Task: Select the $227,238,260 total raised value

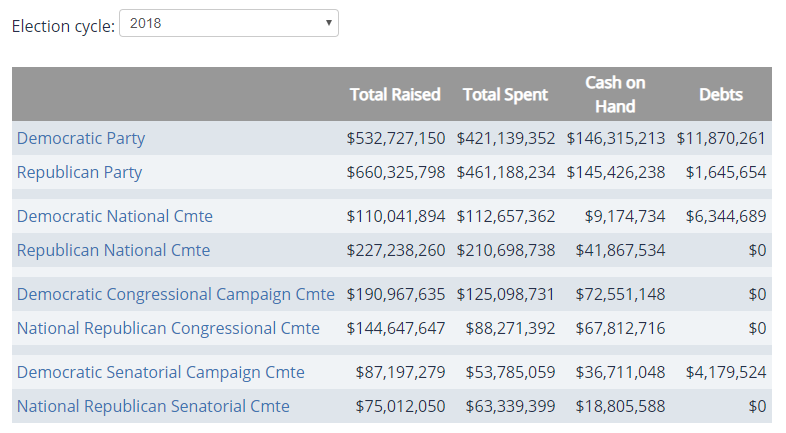Action: click(x=396, y=251)
